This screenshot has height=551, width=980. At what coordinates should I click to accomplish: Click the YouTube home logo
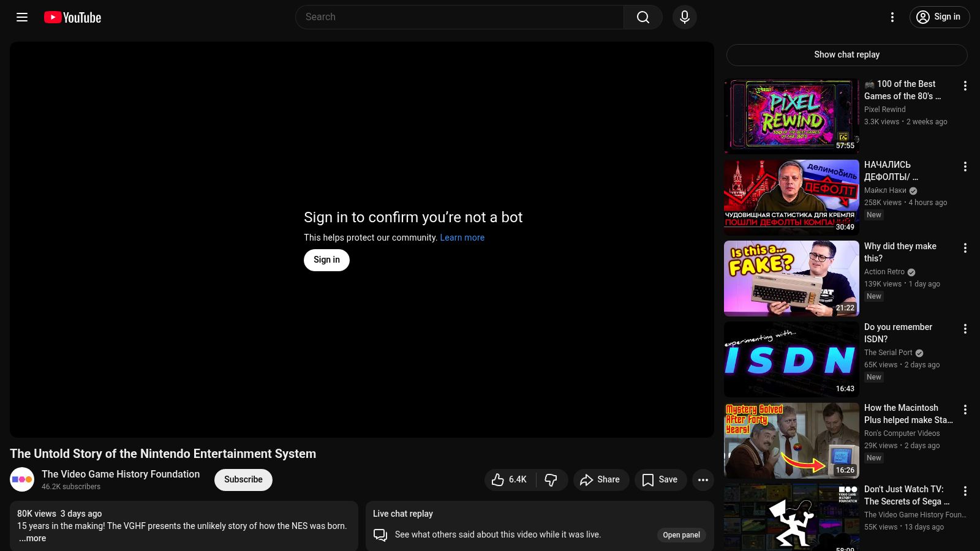[x=72, y=17]
